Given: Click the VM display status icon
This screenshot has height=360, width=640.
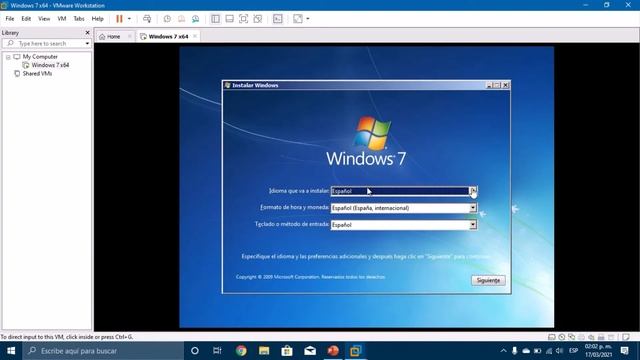Looking at the screenshot, I should click(x=611, y=337).
